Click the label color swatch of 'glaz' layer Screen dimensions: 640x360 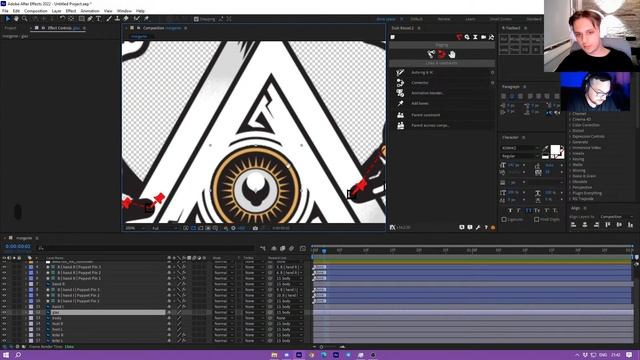coord(31,313)
